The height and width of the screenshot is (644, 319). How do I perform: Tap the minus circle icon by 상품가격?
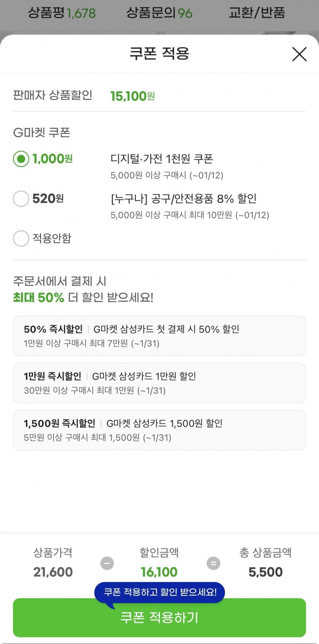[107, 563]
